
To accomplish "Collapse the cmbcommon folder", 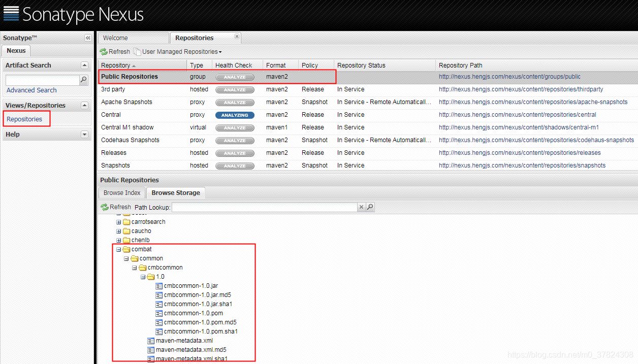I will click(135, 268).
